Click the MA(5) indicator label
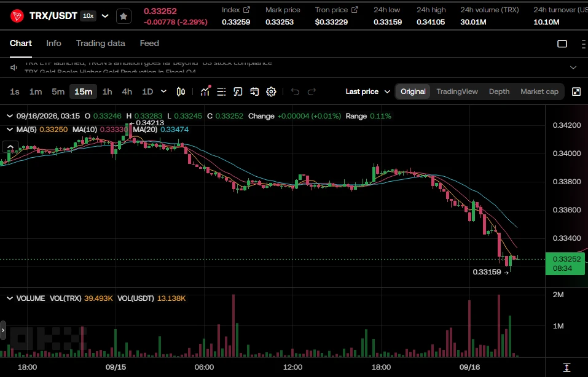Viewport: 588px width, 377px height. click(x=26, y=130)
